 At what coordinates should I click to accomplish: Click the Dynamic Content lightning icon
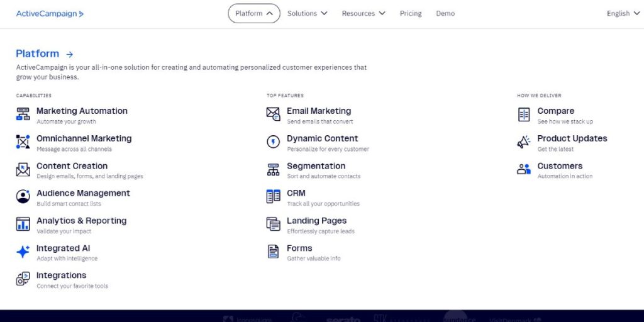tap(273, 142)
